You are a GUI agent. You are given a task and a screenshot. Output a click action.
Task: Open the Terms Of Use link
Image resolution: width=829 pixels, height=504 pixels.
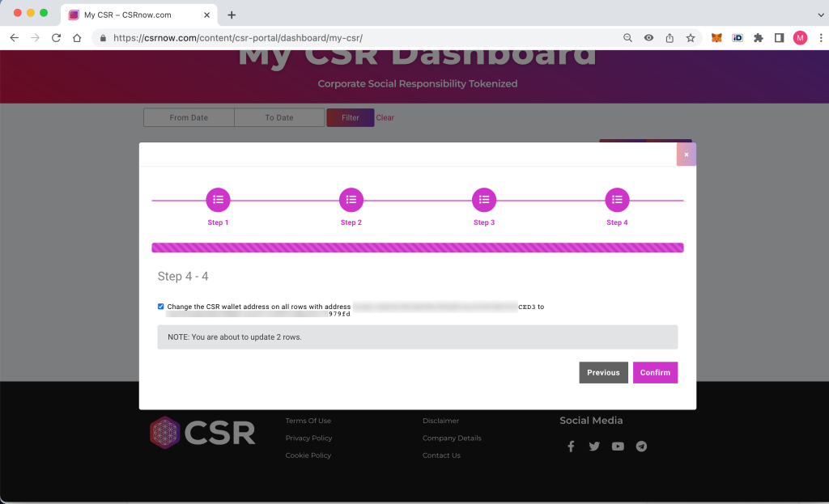[x=308, y=421]
